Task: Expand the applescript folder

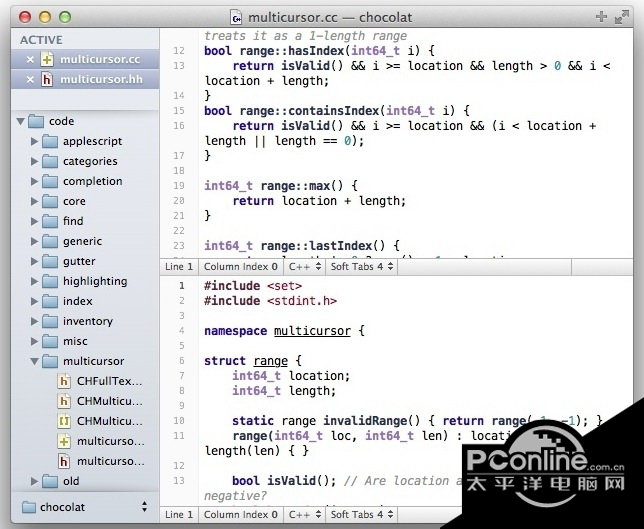Action: [34, 142]
